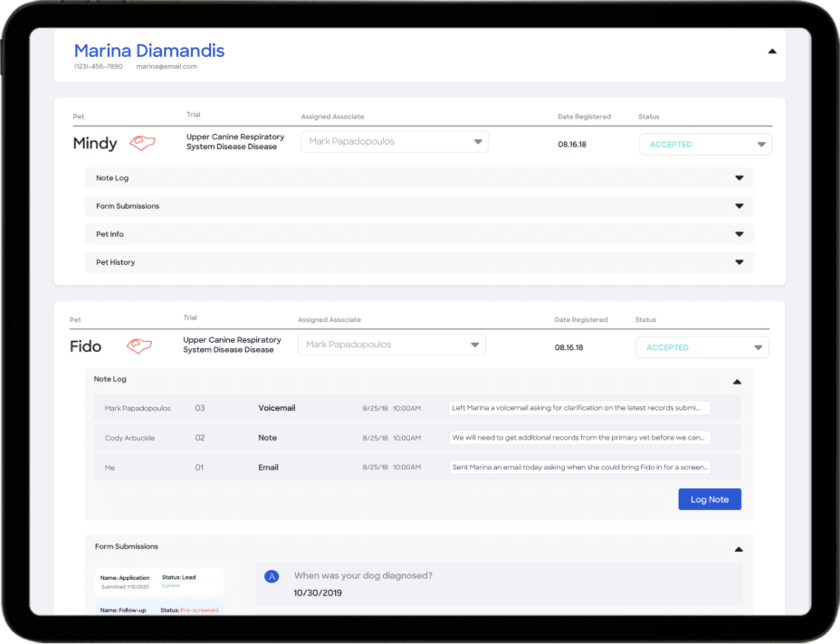Expand Mindy's Form Submissions section
The image size is (840, 644).
pos(419,206)
